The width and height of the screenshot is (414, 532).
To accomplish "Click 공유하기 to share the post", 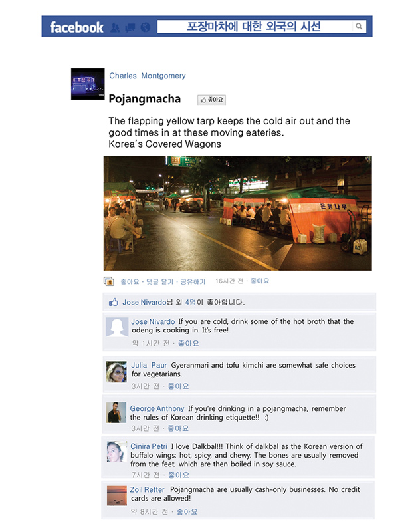I will tap(193, 281).
